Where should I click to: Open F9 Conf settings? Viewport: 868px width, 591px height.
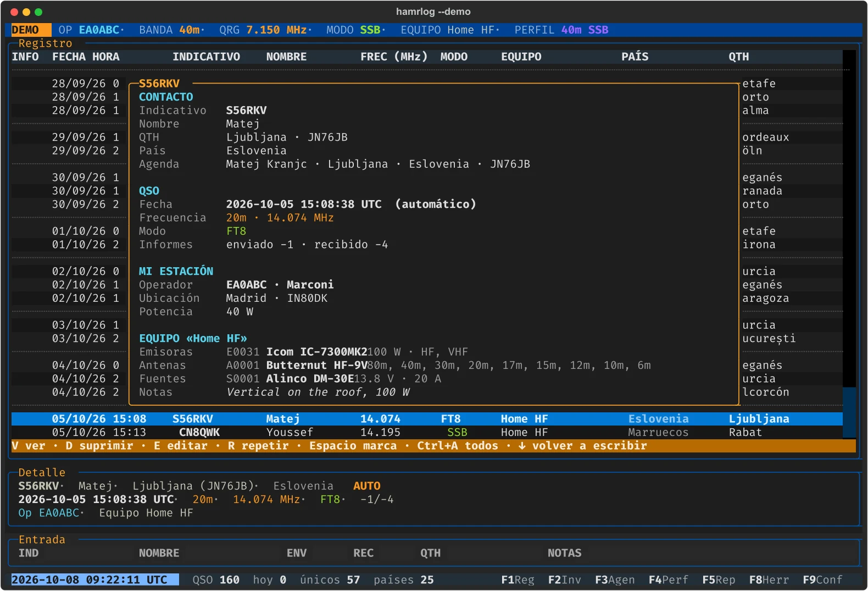pos(822,579)
